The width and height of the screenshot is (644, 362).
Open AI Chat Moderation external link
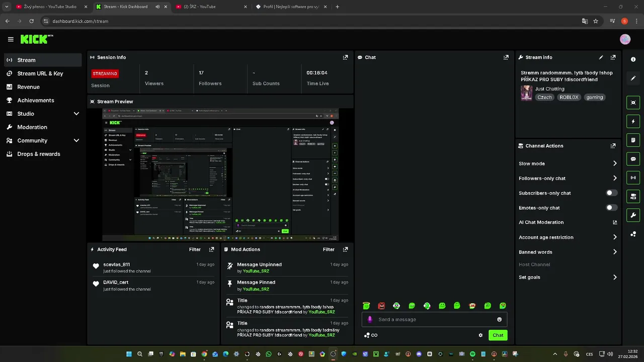pyautogui.click(x=615, y=222)
